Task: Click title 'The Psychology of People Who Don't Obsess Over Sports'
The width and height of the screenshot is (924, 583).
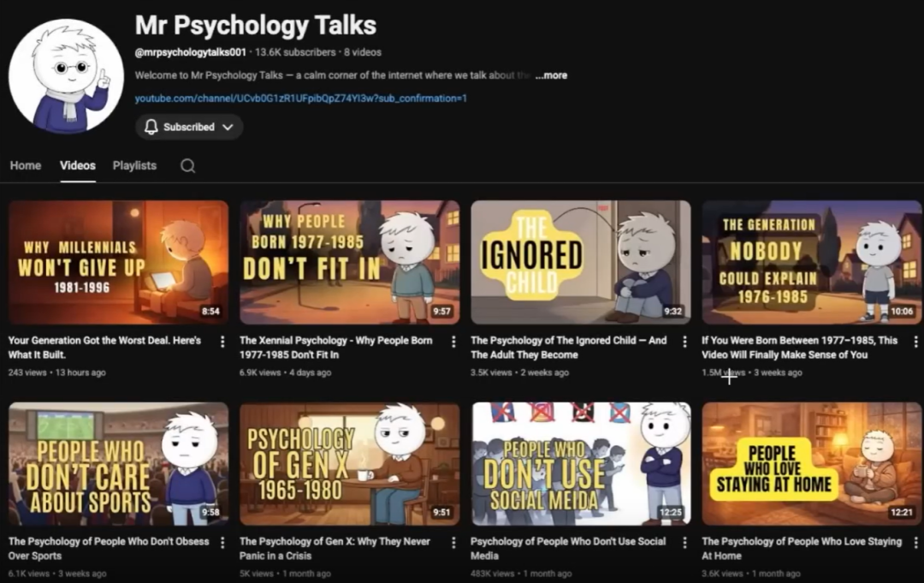Action: [x=109, y=548]
